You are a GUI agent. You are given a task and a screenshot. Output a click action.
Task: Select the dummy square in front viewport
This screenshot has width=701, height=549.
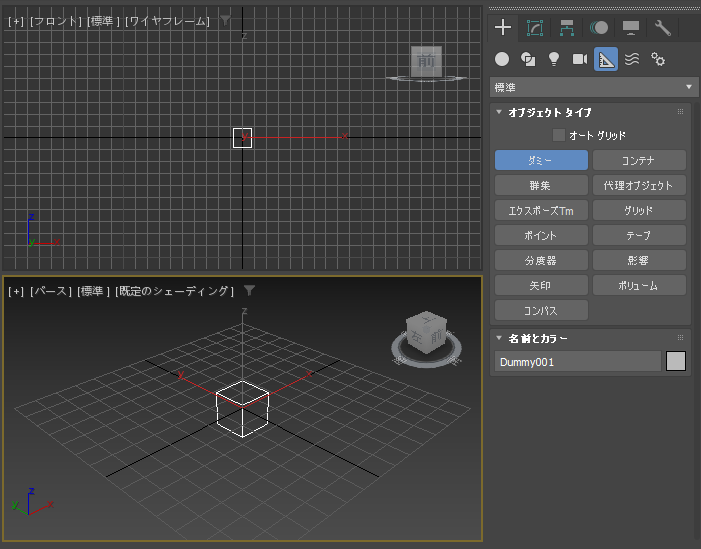click(242, 138)
